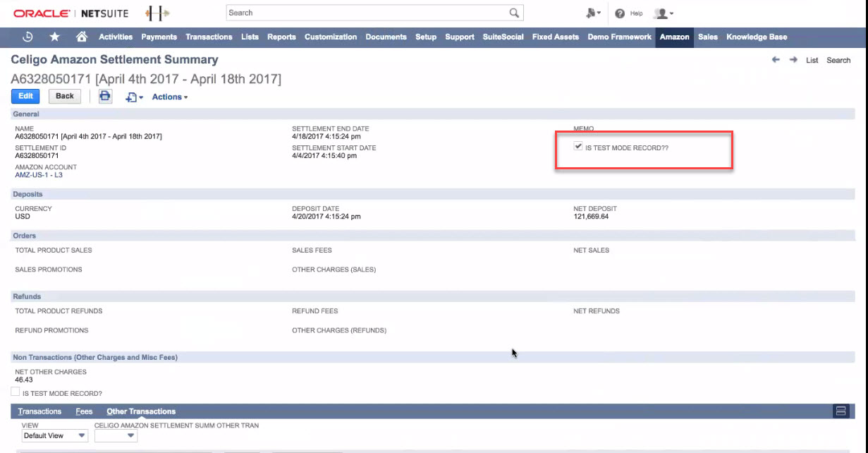Open the Shortcuts star icon
The image size is (868, 453).
click(x=55, y=37)
